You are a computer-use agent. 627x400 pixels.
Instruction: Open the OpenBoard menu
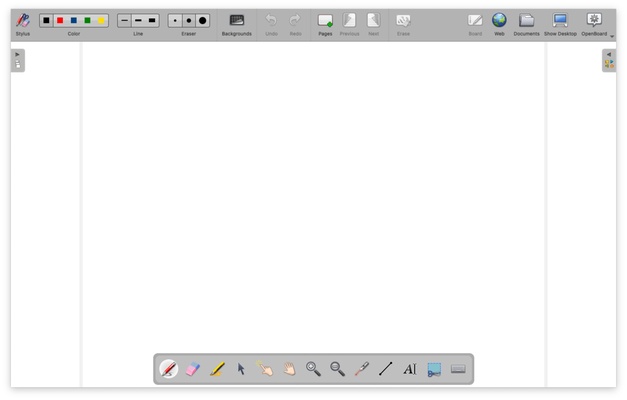tap(594, 24)
